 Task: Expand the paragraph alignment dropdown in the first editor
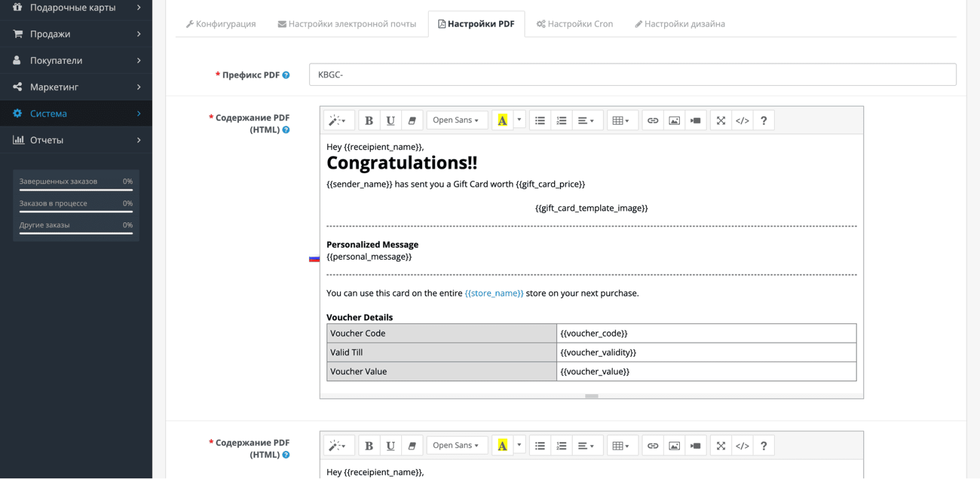[586, 121]
